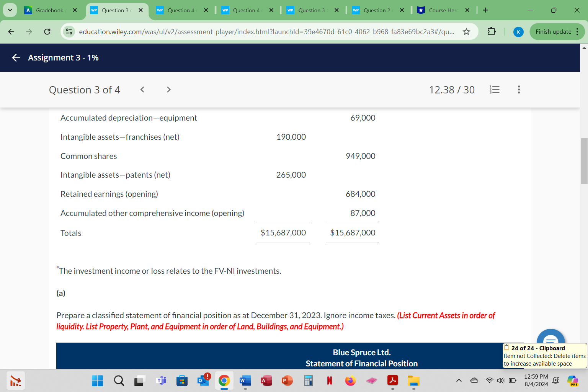Screen dimensions: 588x392
Task: Click the back arrow beside Assignment 3
Action: [x=15, y=57]
